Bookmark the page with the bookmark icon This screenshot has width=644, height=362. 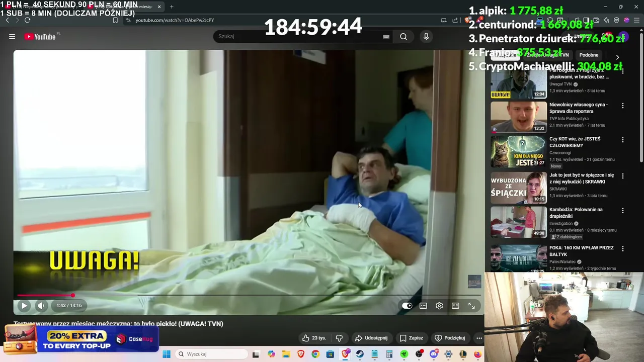click(x=115, y=20)
